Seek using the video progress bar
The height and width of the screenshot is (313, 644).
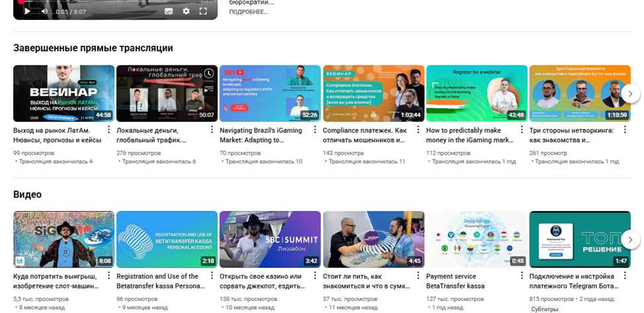(x=116, y=1)
